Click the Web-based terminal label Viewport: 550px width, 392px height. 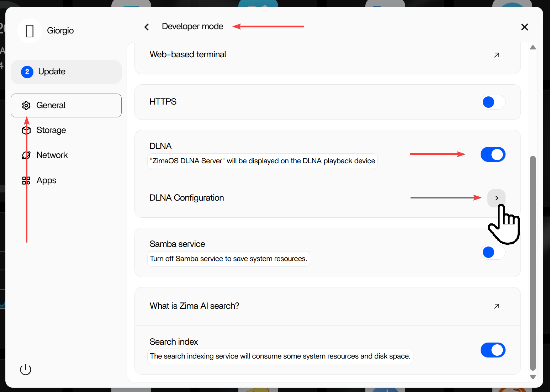pos(188,54)
